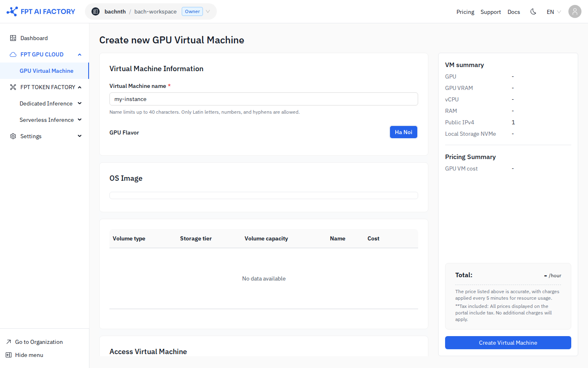Click the Go to Organization arrow icon
This screenshot has height=368, width=588.
(x=9, y=342)
